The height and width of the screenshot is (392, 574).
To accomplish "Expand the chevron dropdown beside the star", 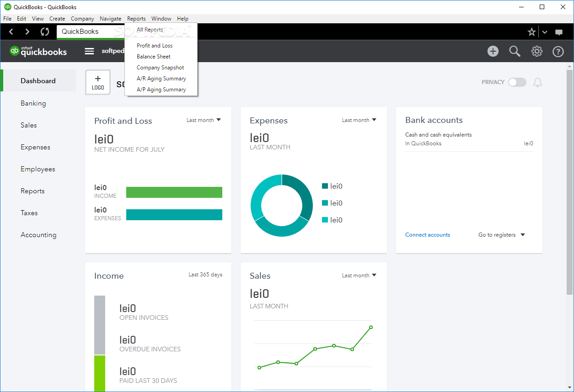I will 545,32.
